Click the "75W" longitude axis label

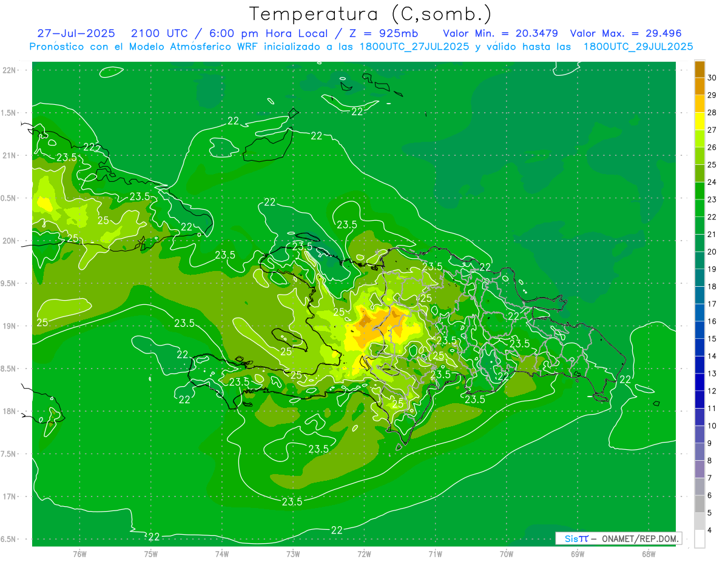point(150,554)
